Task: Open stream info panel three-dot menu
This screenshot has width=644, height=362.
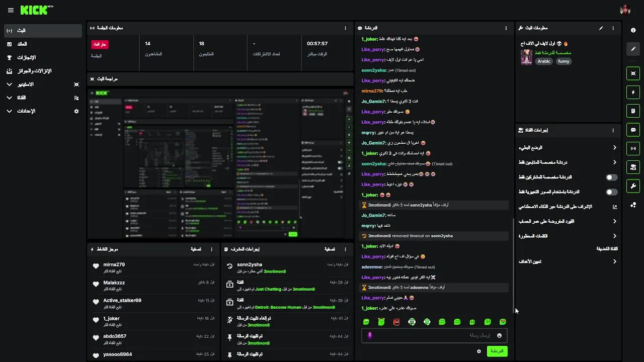Action: (613, 28)
